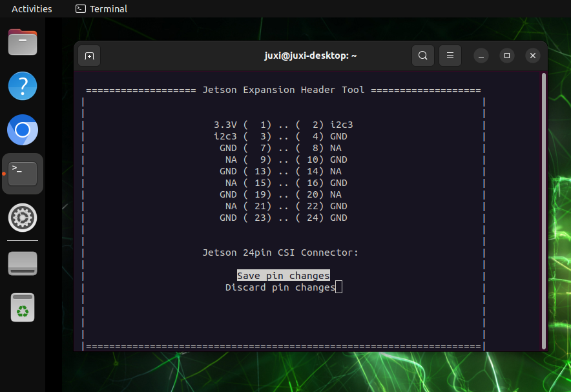Open the settings gear app in the dock
This screenshot has width=571, height=392.
(x=23, y=218)
